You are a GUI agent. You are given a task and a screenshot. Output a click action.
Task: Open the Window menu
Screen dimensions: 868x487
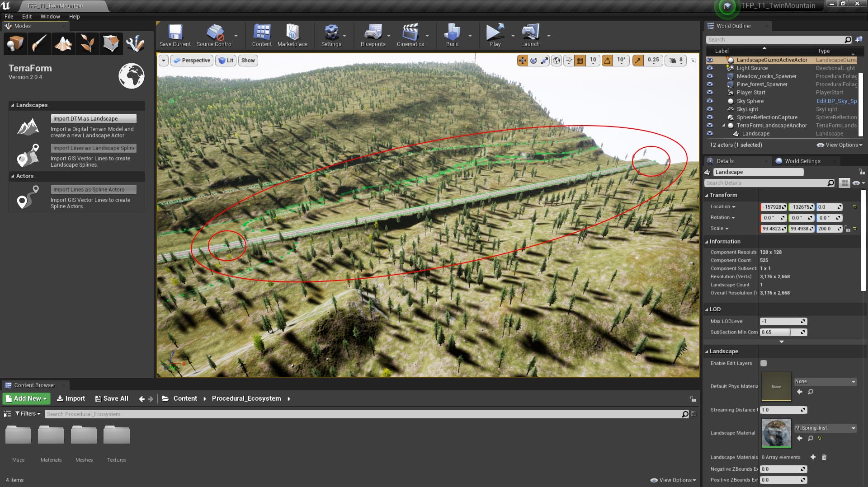tap(50, 16)
